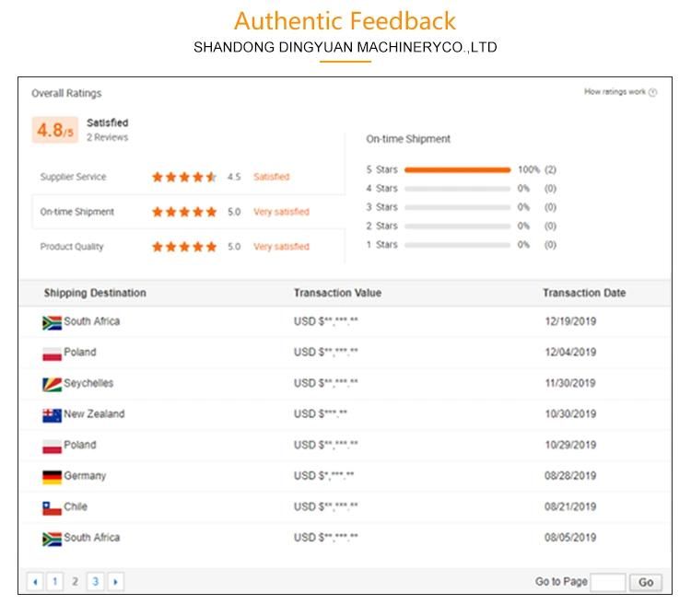The image size is (691, 616).
Task: Click the South Africa flag dated 08/05/2019
Action: pyautogui.click(x=52, y=539)
